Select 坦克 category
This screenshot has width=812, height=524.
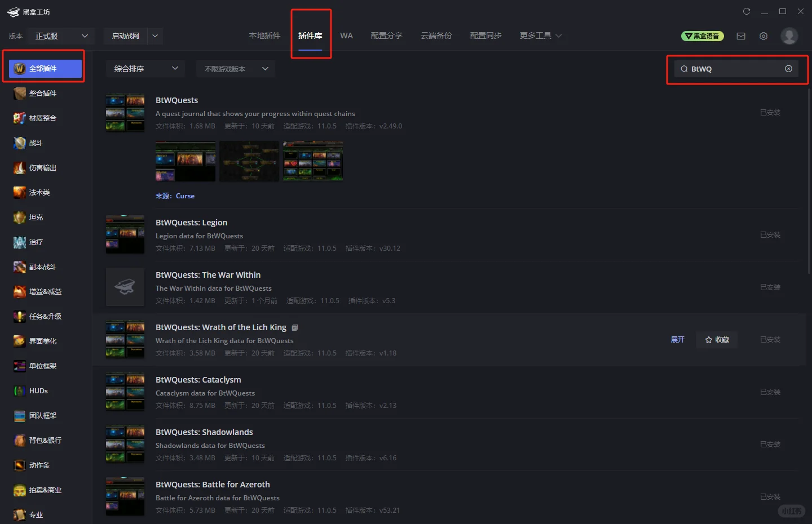(46, 217)
